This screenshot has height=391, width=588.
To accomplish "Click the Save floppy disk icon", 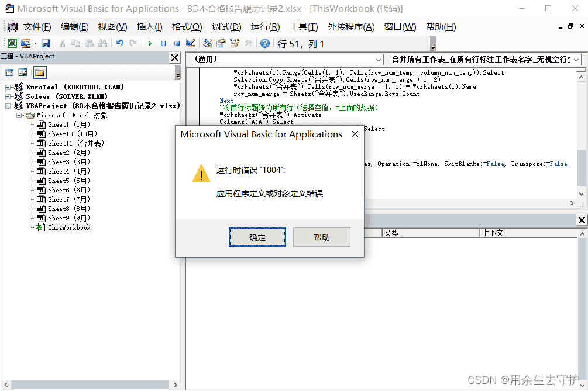I will click(46, 43).
